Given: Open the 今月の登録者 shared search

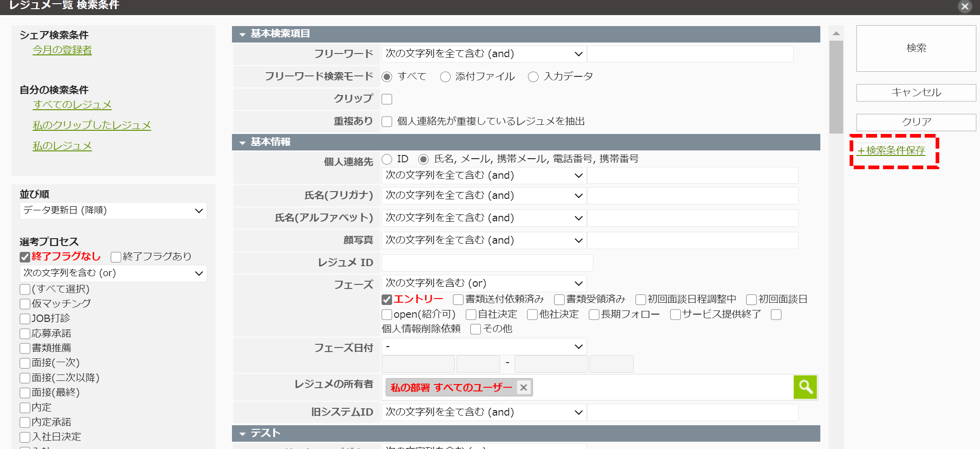Looking at the screenshot, I should [x=62, y=50].
